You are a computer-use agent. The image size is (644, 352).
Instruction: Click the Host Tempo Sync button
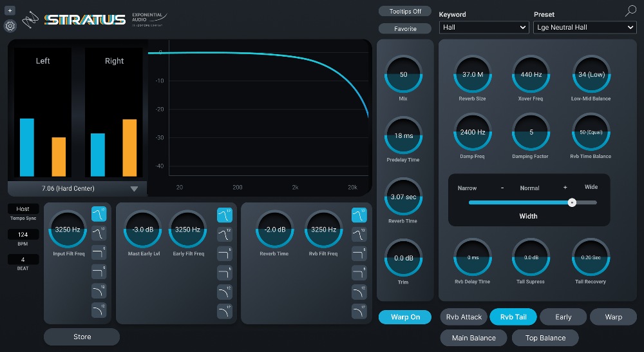tap(23, 210)
